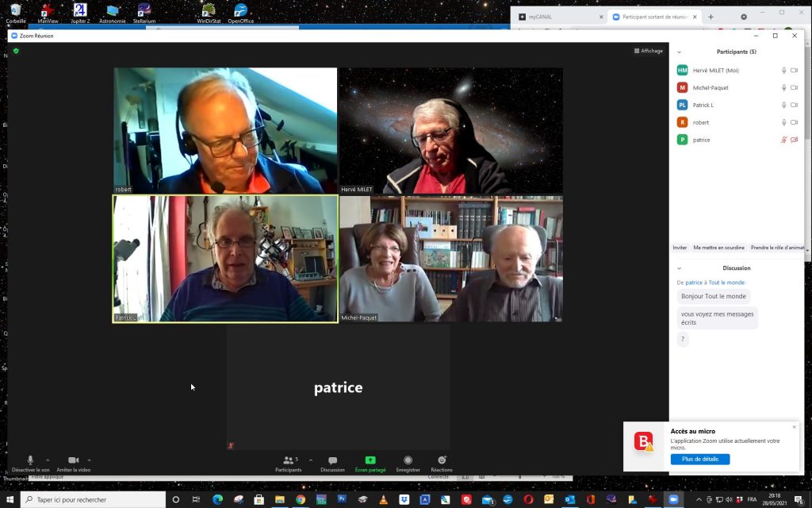Select Hervé MILET's video tile
The width and height of the screenshot is (812, 508).
451,131
